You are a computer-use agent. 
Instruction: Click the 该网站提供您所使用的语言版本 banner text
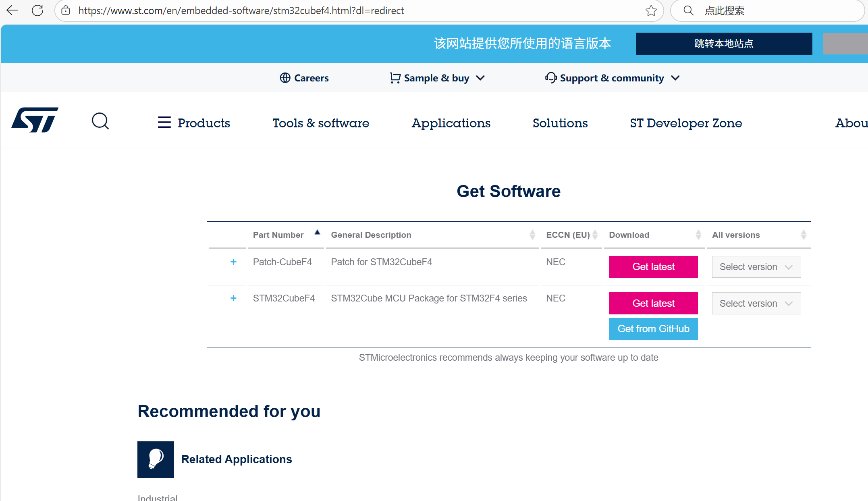coord(522,44)
